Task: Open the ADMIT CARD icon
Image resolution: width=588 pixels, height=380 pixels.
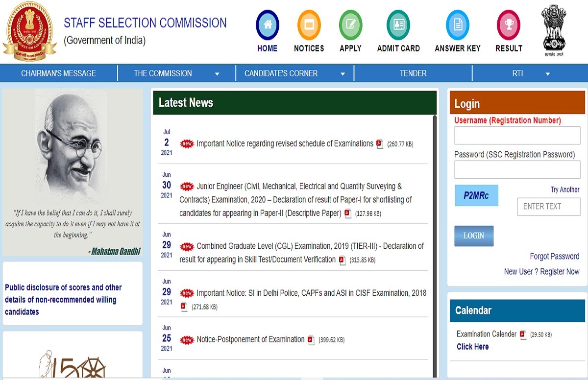Action: tap(398, 25)
